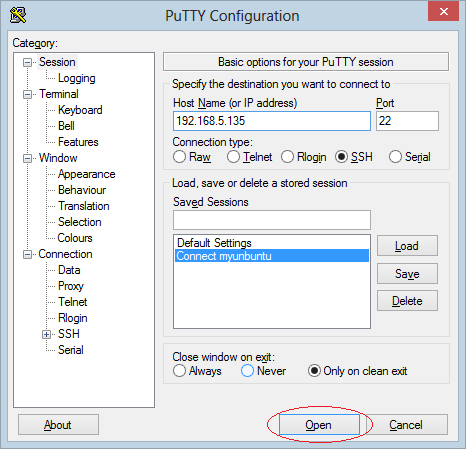Close the PuTTY Configuration window
This screenshot has width=466, height=449.
coord(444,12)
